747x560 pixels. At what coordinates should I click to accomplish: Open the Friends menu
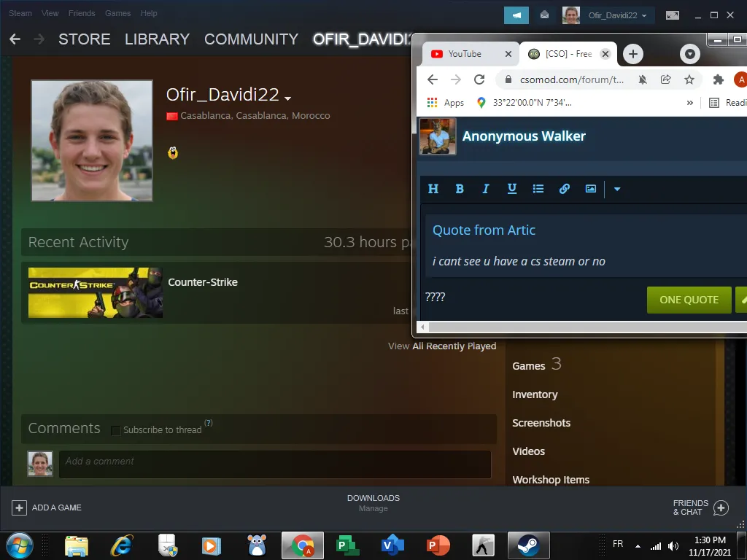[x=82, y=13]
